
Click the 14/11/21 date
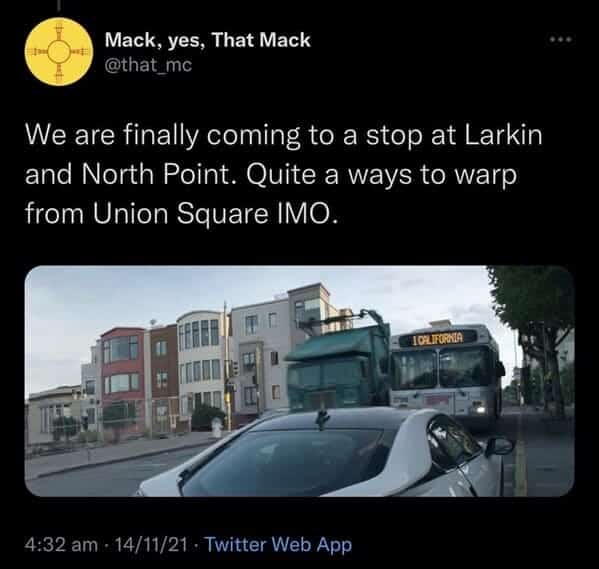[x=151, y=545]
